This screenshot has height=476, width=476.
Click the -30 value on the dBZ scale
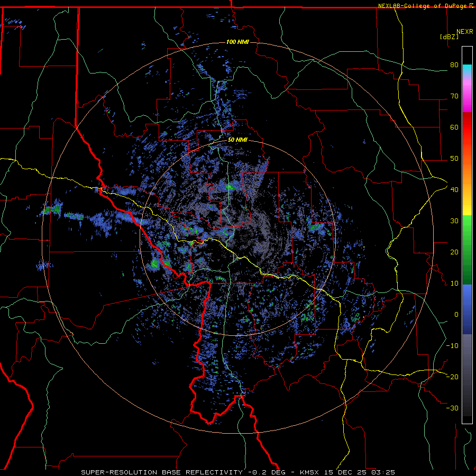pos(452,408)
